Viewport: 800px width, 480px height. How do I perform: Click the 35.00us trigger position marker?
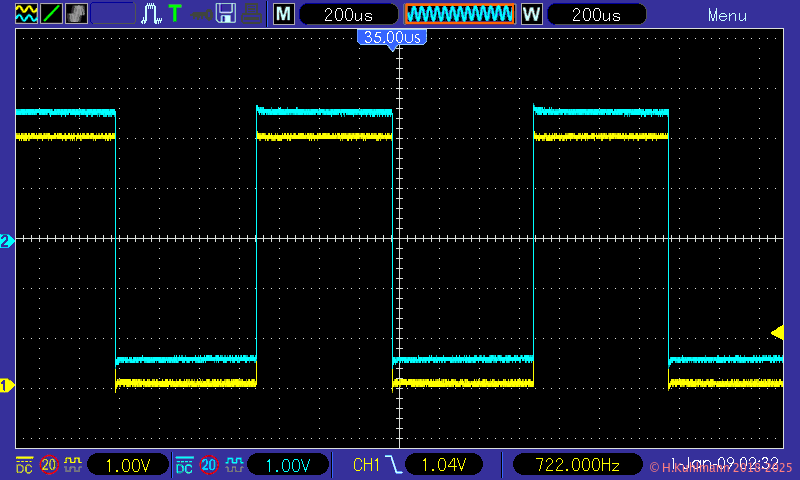tap(392, 37)
